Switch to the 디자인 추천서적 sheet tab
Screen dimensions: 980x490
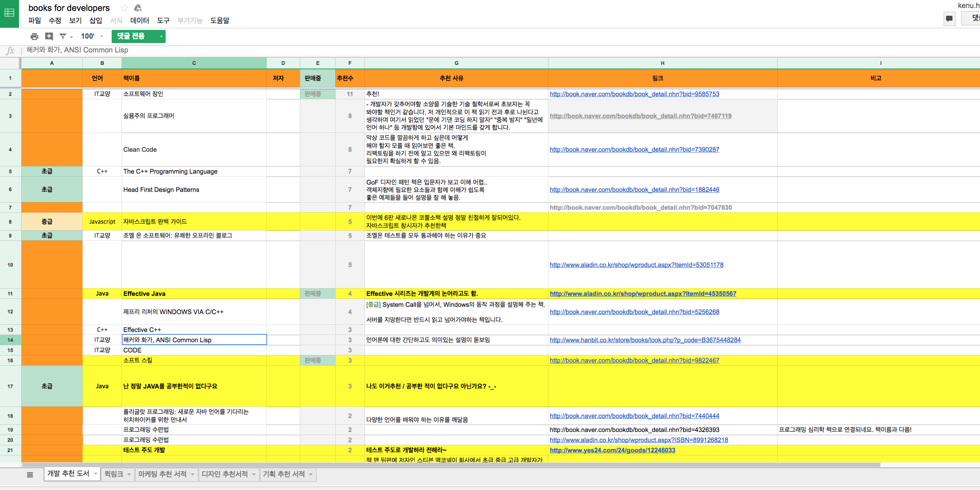pos(229,474)
